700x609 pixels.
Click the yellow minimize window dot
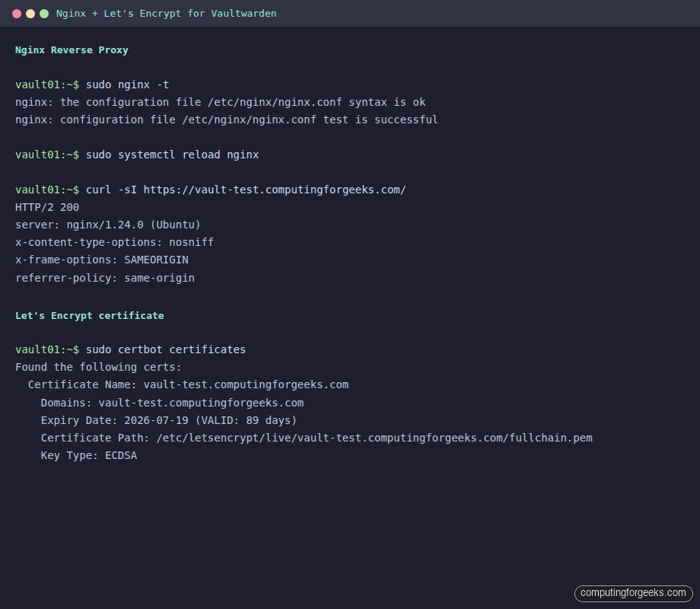click(x=30, y=14)
